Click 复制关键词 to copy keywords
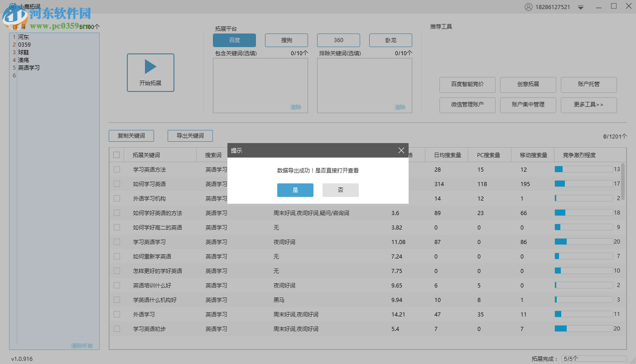 pos(131,135)
